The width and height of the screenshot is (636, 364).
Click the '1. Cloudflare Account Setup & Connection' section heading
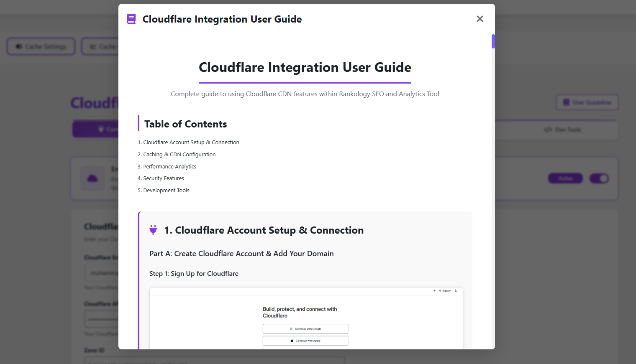pos(264,230)
